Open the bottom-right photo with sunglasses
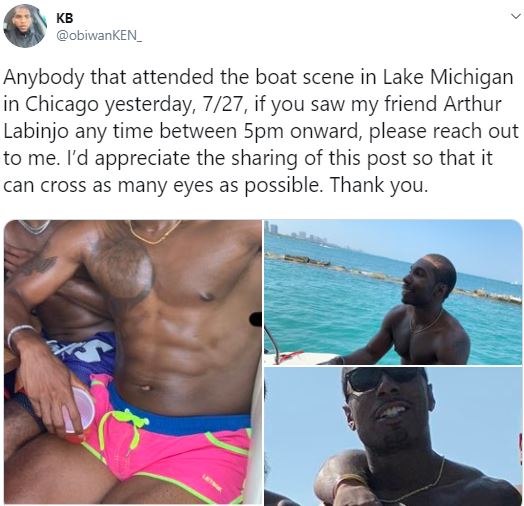 (393, 435)
